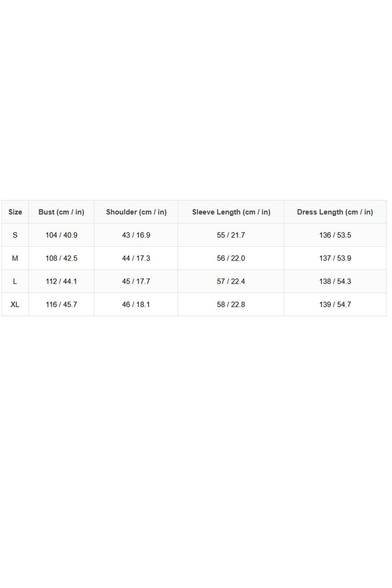
Task: Click dress length value 139 / 54.7
Action: (335, 304)
